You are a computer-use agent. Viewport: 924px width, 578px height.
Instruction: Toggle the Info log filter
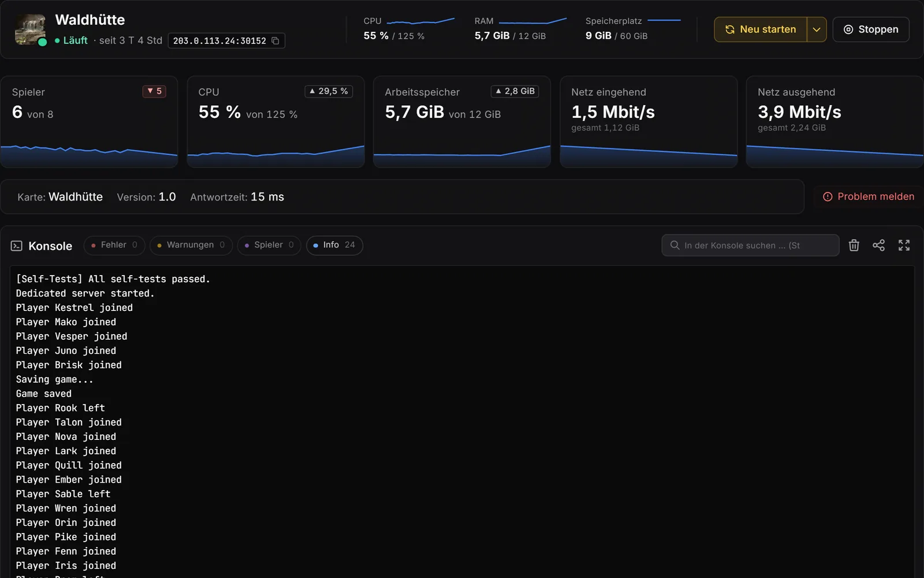click(334, 245)
